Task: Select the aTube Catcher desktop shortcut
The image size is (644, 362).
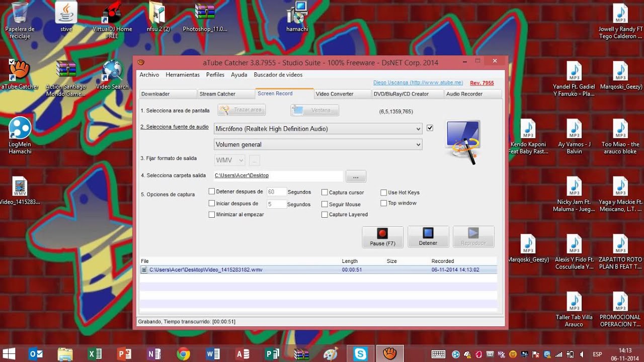Action: 20,74
